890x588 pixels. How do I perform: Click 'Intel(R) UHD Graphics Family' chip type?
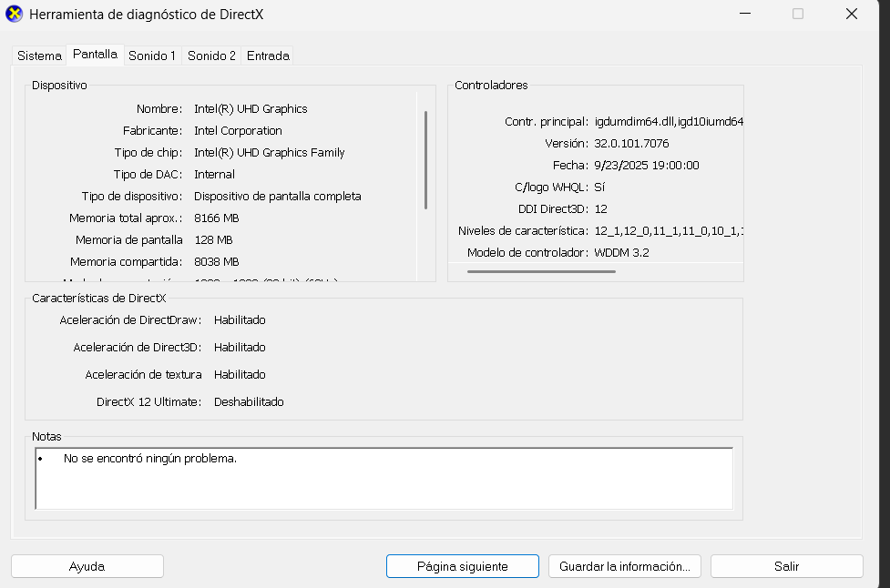270,153
